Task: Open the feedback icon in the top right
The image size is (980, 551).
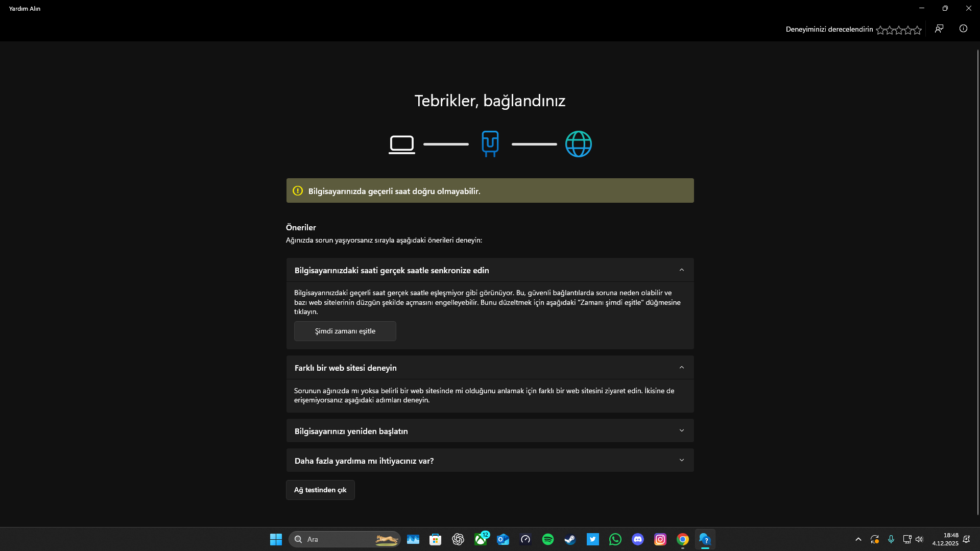Action: click(940, 29)
